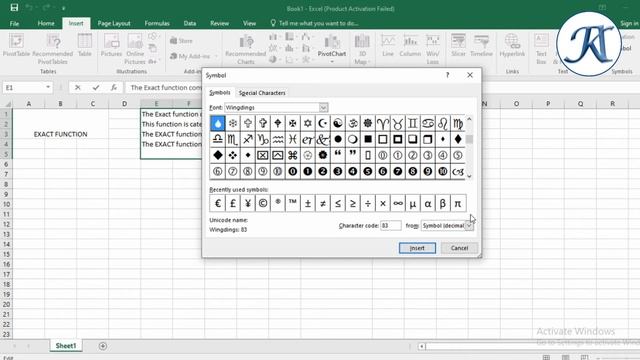Open the dialog Help question mark
Viewport: 640px width, 360px height.
coord(447,75)
